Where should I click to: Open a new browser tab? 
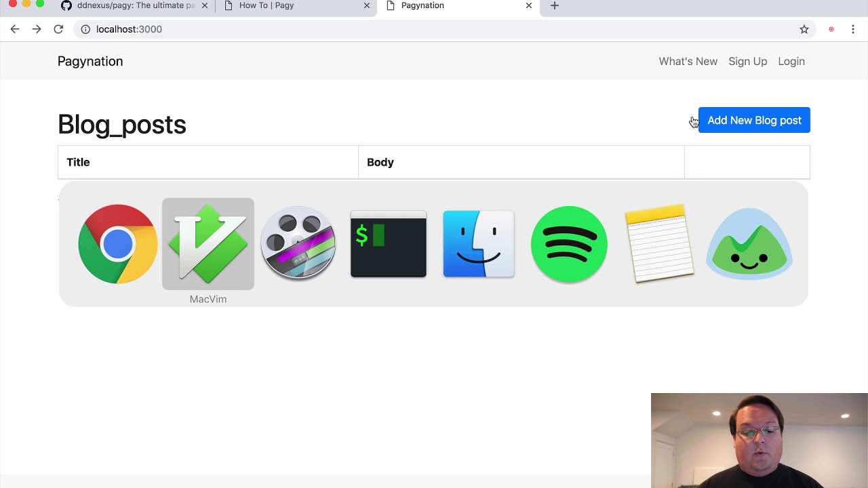[555, 5]
